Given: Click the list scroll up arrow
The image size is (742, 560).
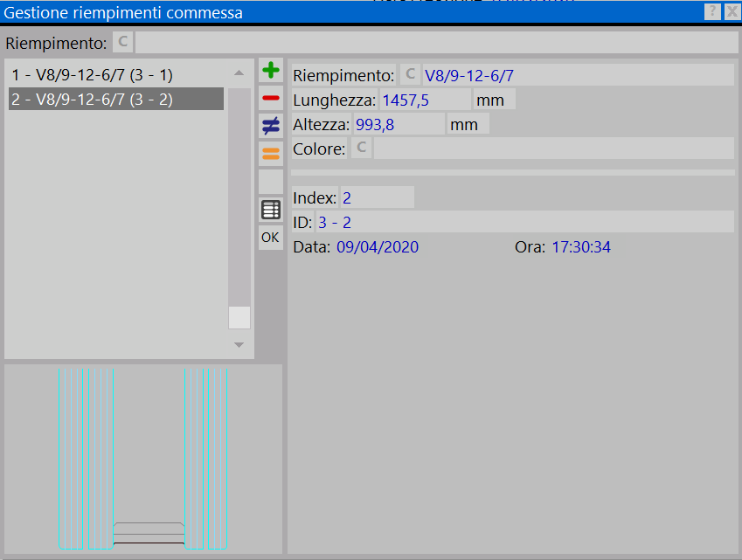Looking at the screenshot, I should [x=239, y=73].
